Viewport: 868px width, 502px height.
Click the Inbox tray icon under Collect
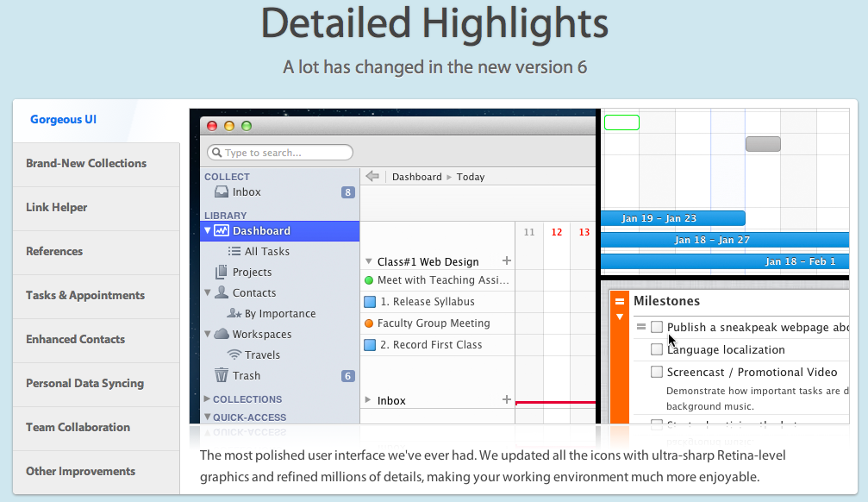tap(222, 191)
